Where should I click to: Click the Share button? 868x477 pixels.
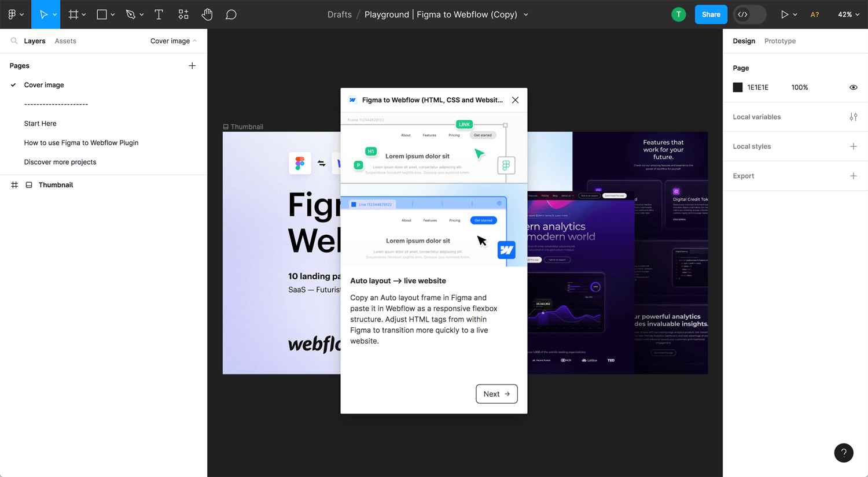[x=711, y=14]
